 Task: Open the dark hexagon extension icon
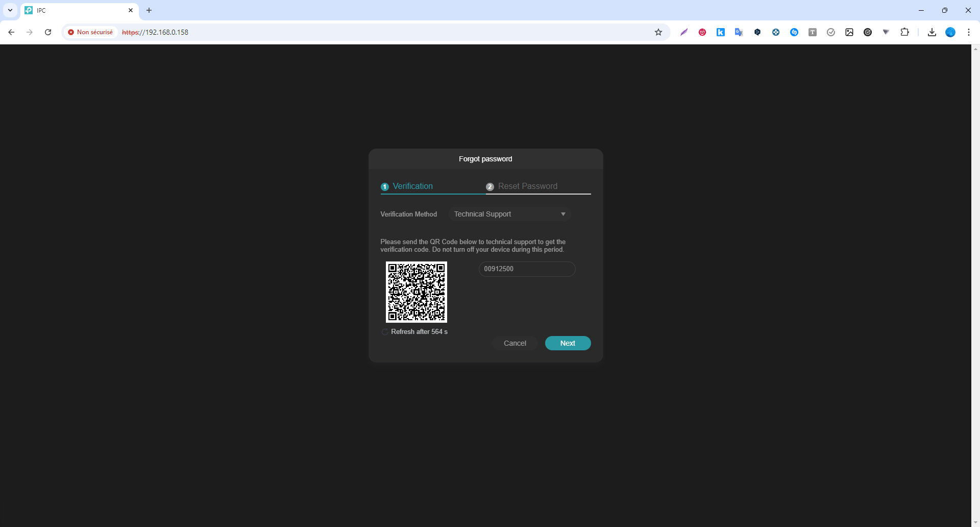coord(757,32)
